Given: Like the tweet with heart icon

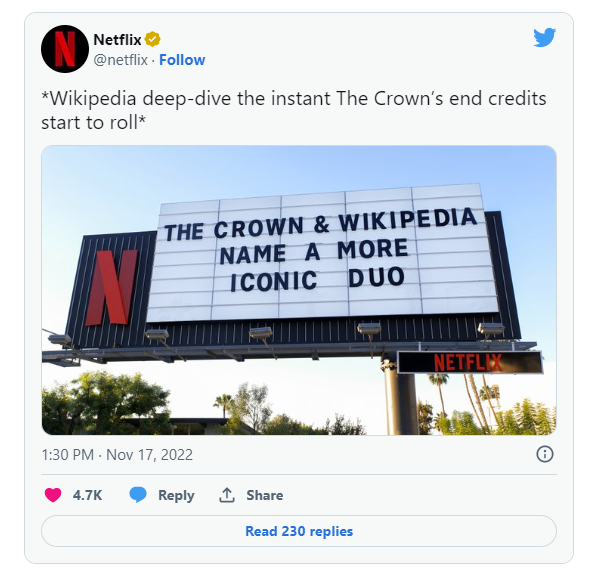Looking at the screenshot, I should point(53,495).
